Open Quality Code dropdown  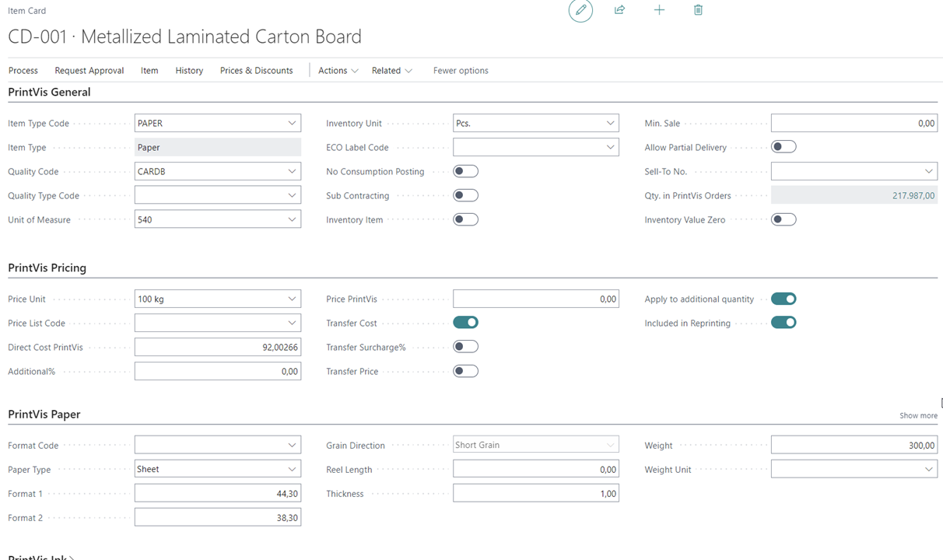pos(292,171)
